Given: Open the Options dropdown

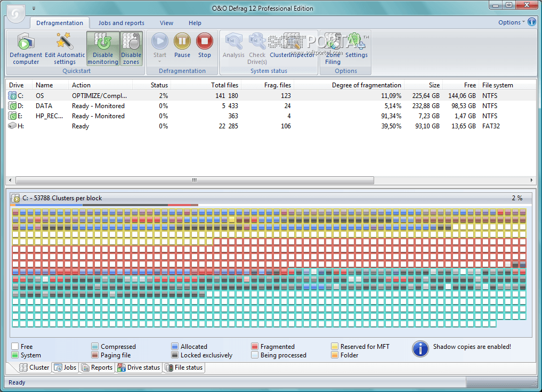Looking at the screenshot, I should click(x=511, y=22).
